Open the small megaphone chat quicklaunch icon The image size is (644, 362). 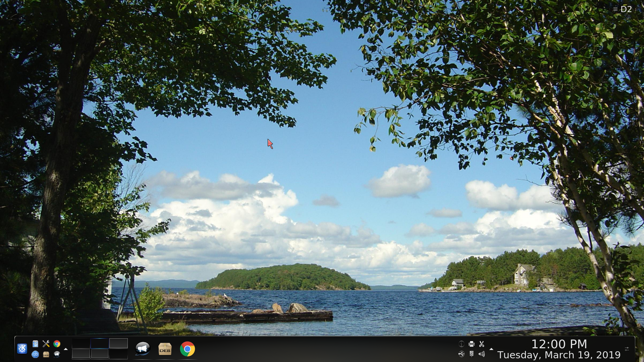pyautogui.click(x=57, y=354)
